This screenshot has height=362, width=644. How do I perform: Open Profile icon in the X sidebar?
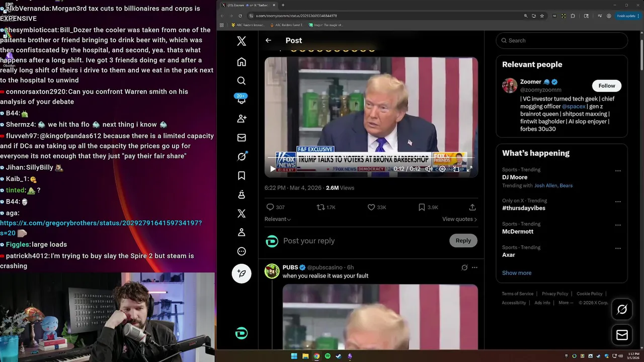[242, 232]
